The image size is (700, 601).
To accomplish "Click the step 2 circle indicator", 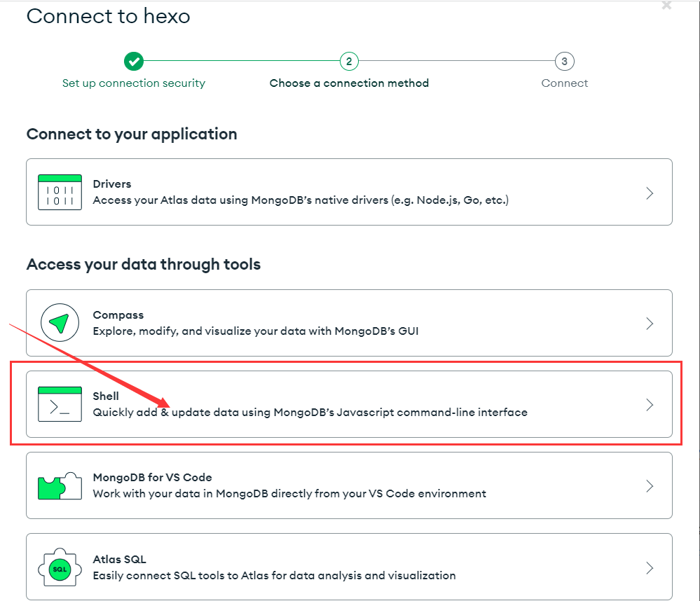I will [x=349, y=62].
